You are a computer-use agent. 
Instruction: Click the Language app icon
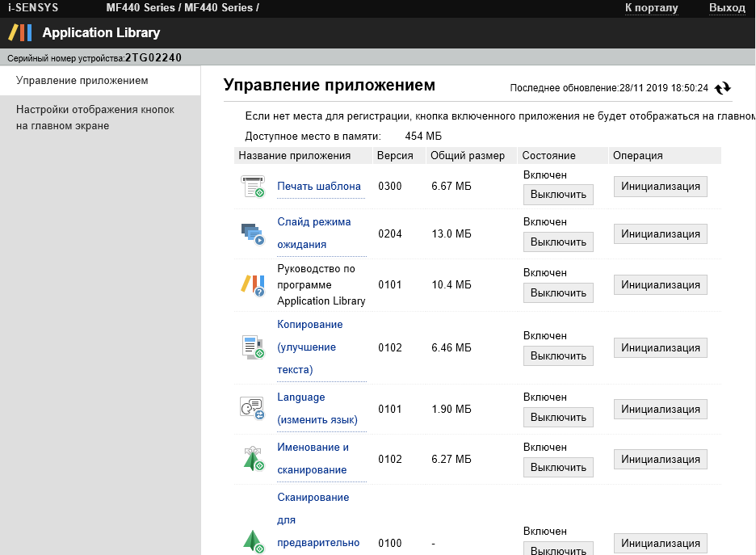(253, 409)
